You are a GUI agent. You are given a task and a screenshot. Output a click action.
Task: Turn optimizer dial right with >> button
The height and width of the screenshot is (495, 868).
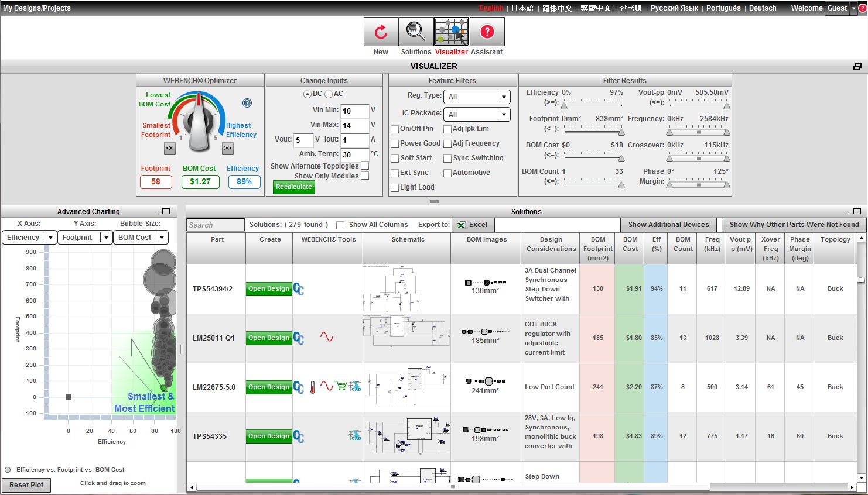point(228,149)
